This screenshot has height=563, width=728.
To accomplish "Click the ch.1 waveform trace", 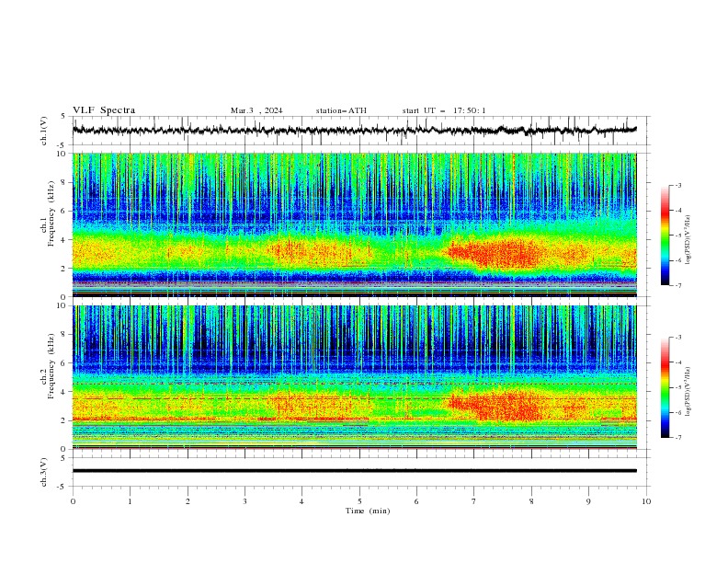I will pyautogui.click(x=354, y=130).
